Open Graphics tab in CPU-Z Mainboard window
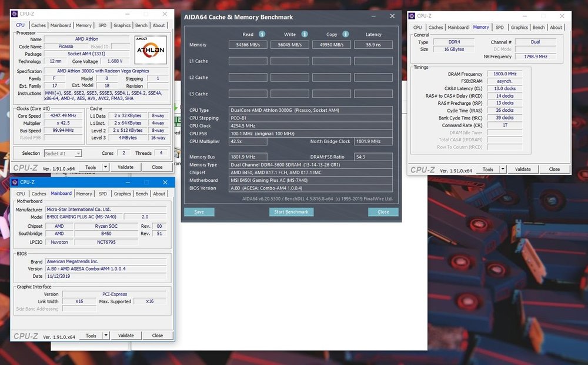Screen dimensions: 588x365 click(x=123, y=194)
